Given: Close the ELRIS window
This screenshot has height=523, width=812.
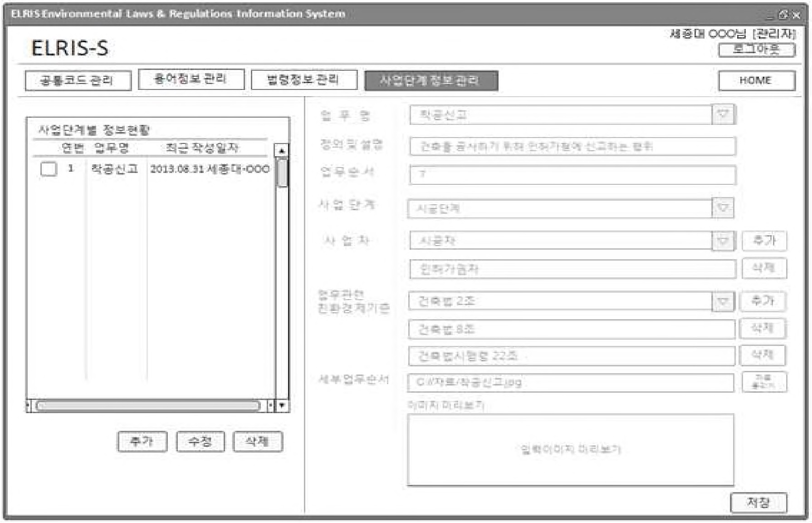Looking at the screenshot, I should coord(796,15).
